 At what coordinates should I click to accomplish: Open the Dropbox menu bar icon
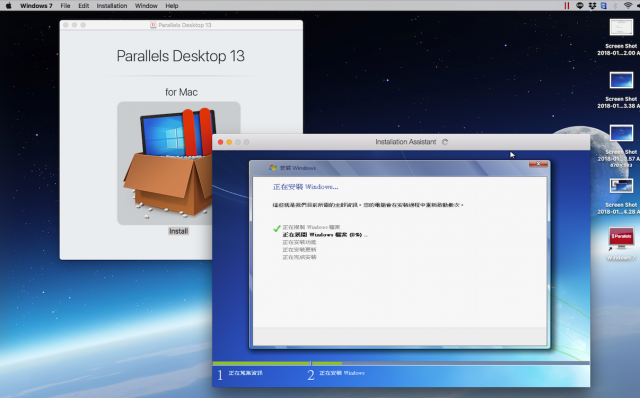point(592,6)
